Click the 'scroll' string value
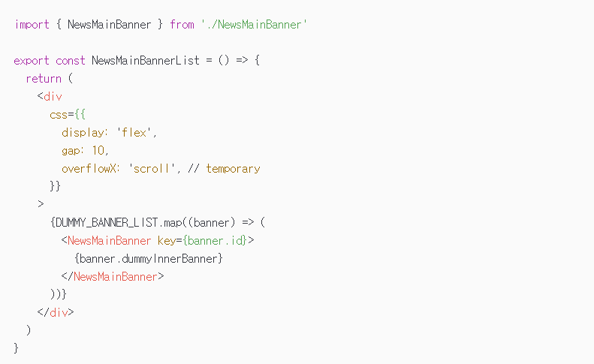The height and width of the screenshot is (364, 594). pos(152,169)
